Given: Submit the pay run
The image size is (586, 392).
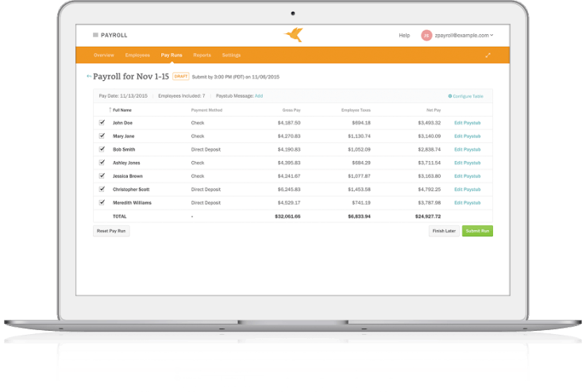Looking at the screenshot, I should click(477, 231).
